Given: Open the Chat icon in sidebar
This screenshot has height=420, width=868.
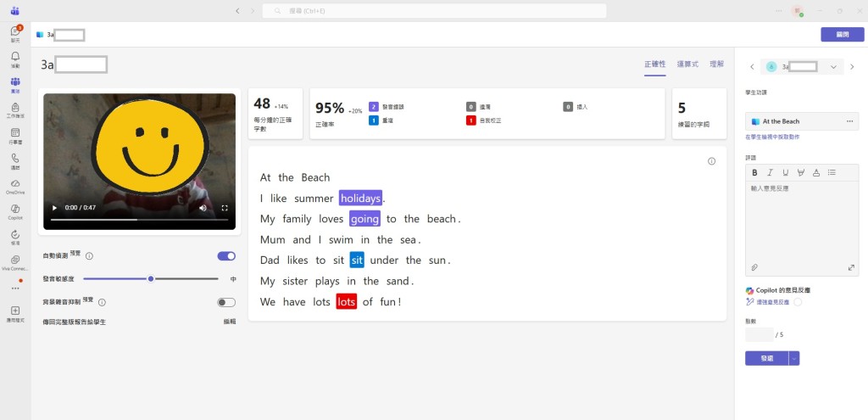Looking at the screenshot, I should 15,33.
